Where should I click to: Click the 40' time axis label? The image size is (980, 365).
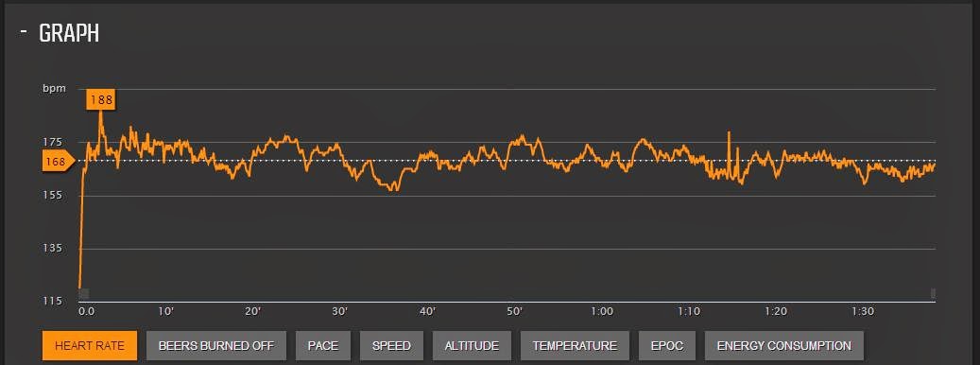coord(427,311)
